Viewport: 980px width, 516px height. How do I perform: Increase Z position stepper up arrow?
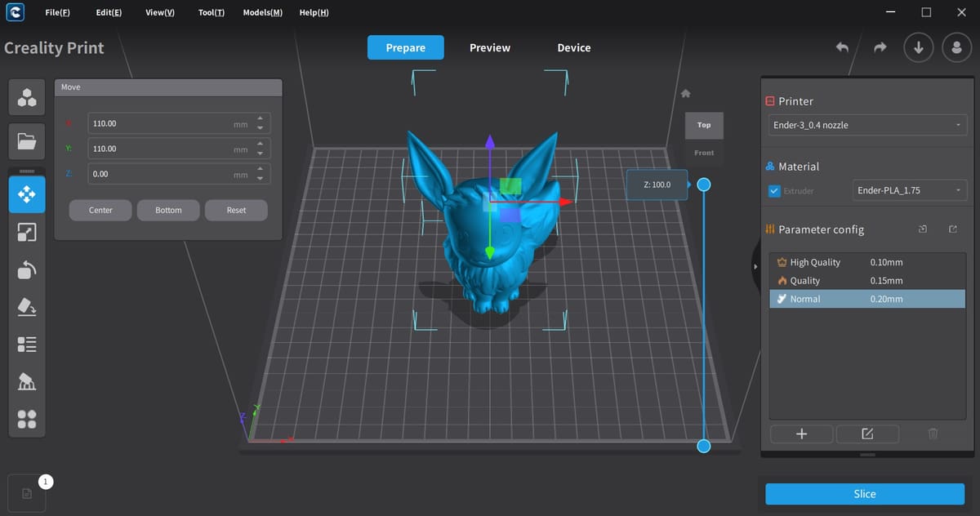pyautogui.click(x=260, y=170)
